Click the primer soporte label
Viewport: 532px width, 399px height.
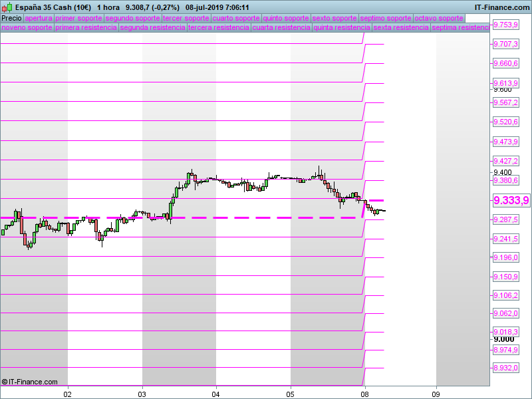click(x=79, y=19)
